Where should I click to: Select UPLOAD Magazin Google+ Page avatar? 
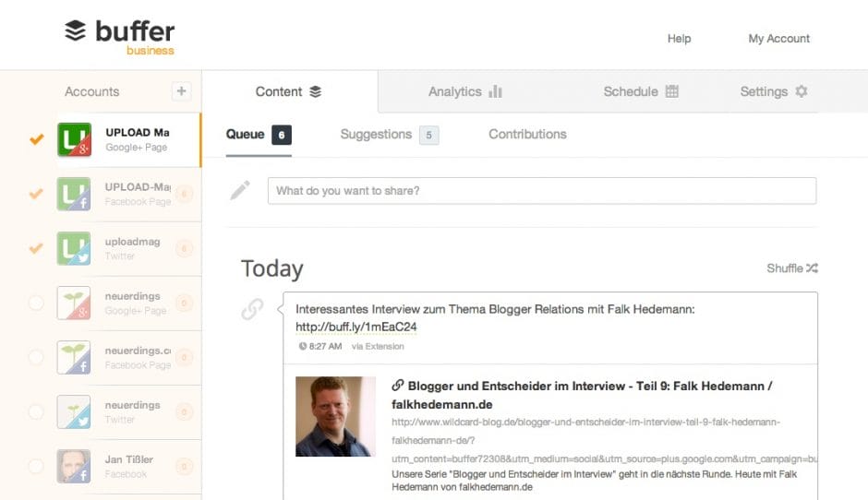coord(74,139)
